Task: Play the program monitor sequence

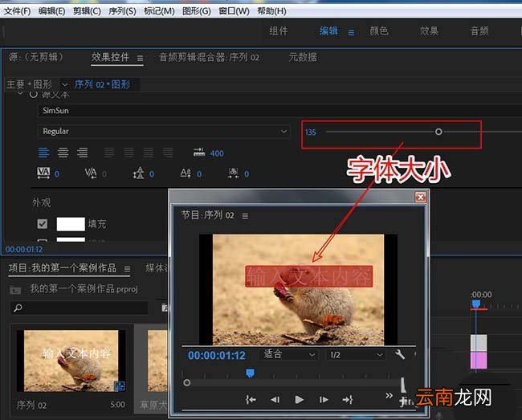Action: pyautogui.click(x=300, y=399)
